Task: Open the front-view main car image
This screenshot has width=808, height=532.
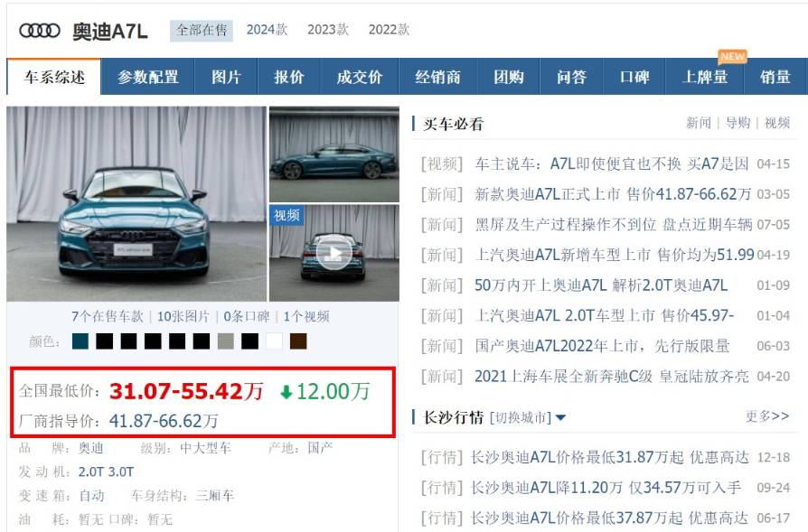Action: 136,204
